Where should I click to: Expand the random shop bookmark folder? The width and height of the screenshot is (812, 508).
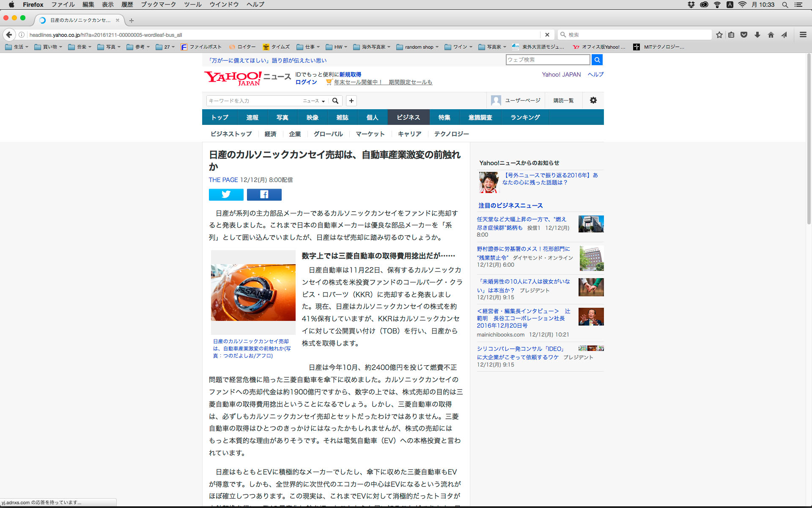tap(417, 47)
